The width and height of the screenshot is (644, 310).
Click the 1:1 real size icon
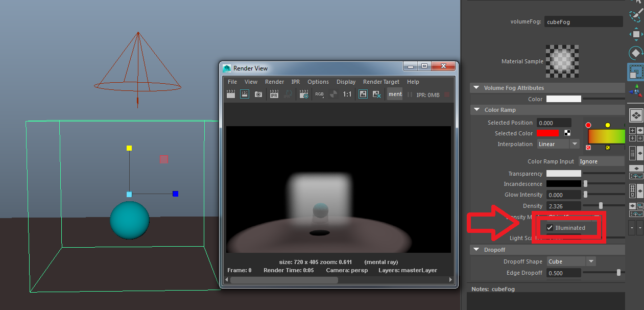pyautogui.click(x=347, y=94)
